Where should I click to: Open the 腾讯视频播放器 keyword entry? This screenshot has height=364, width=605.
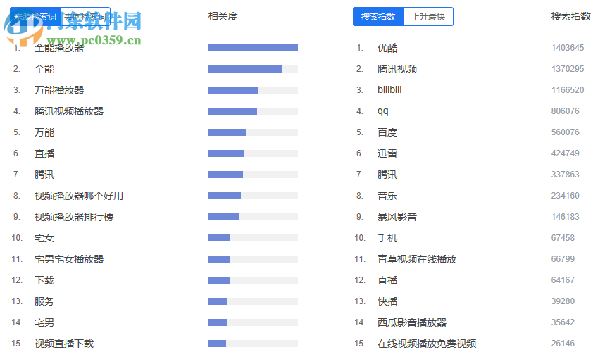69,111
